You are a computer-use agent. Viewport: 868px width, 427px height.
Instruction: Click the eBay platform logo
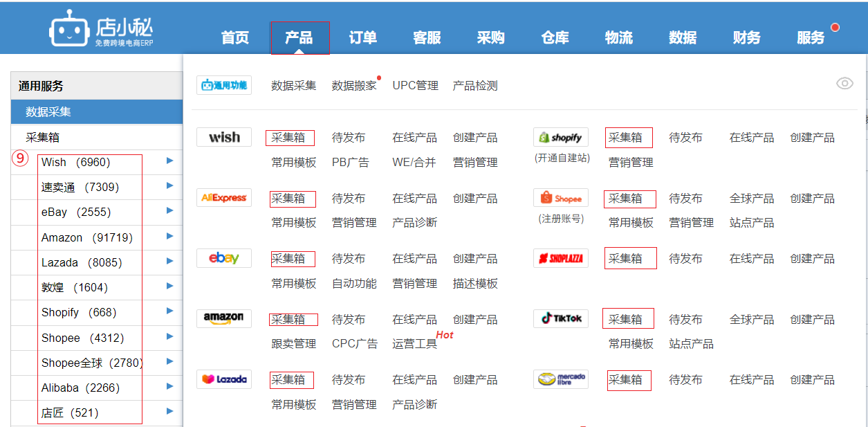tap(224, 258)
